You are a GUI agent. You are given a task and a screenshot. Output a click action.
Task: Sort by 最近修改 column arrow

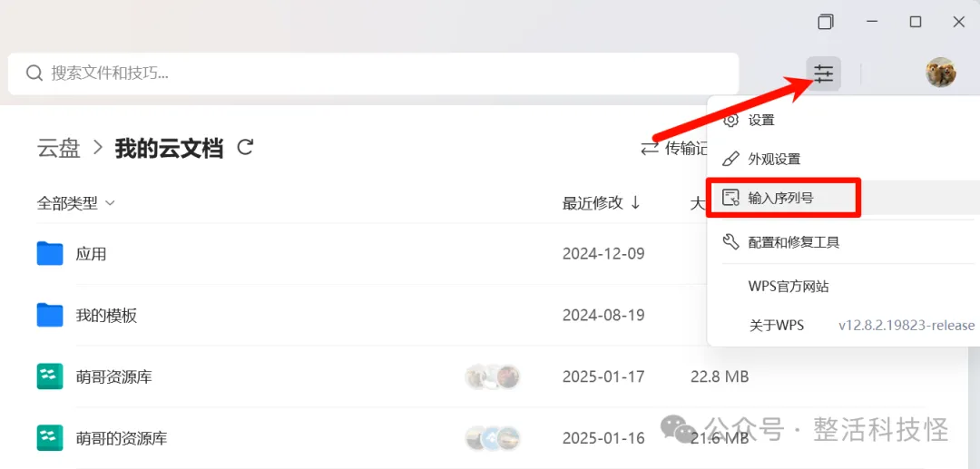coord(635,203)
